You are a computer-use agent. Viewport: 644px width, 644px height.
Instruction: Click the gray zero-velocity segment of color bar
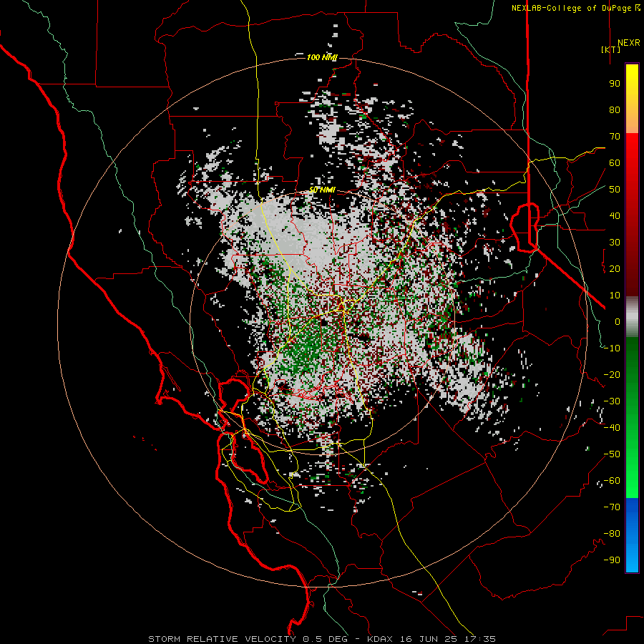pos(632,317)
